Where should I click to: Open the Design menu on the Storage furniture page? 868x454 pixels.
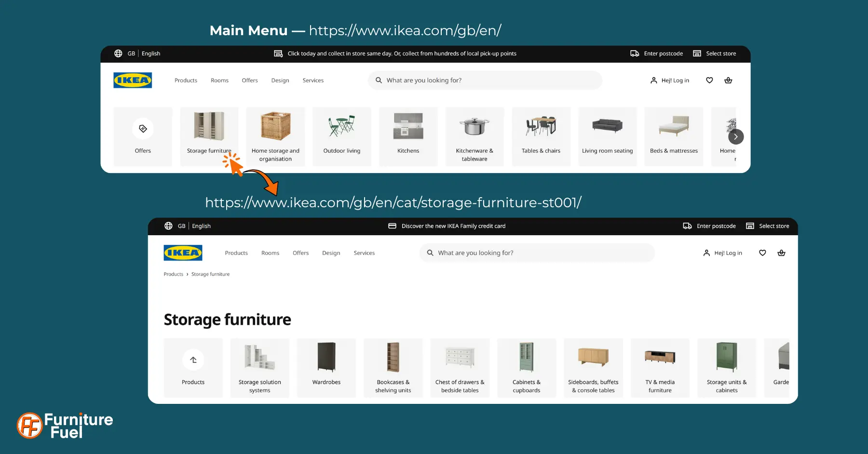click(x=331, y=253)
